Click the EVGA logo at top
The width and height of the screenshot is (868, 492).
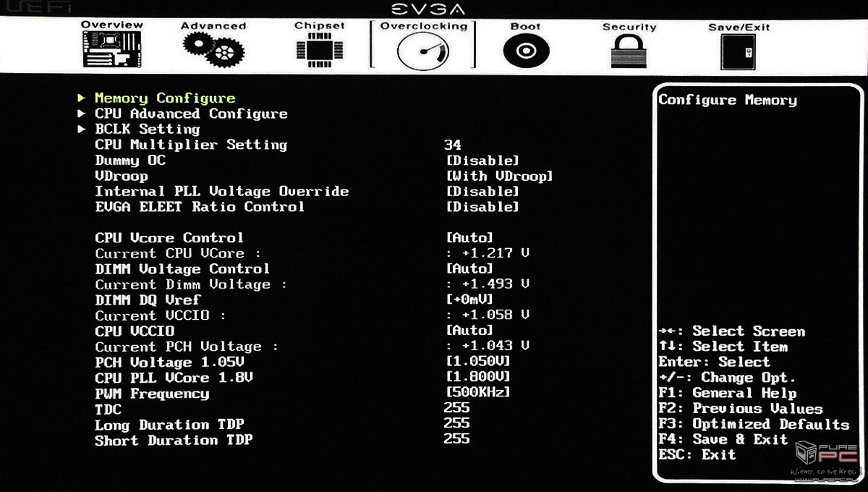coord(428,9)
